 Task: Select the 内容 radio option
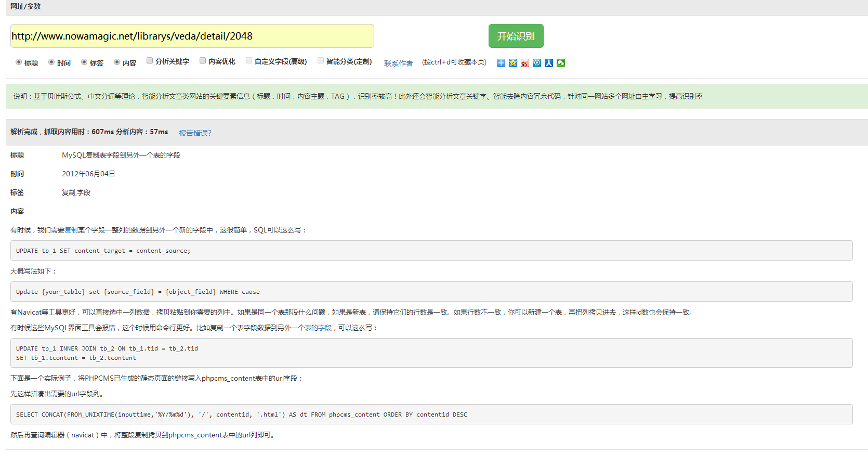117,62
